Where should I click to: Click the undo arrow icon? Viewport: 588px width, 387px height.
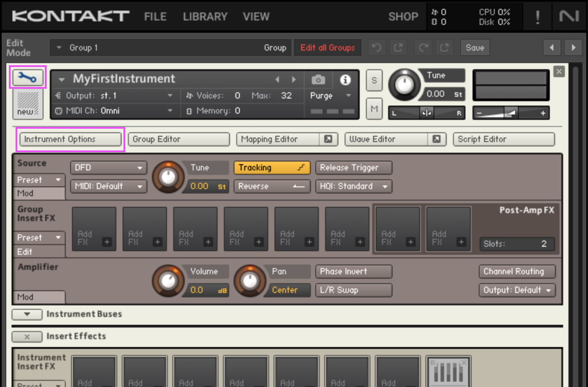pyautogui.click(x=377, y=47)
